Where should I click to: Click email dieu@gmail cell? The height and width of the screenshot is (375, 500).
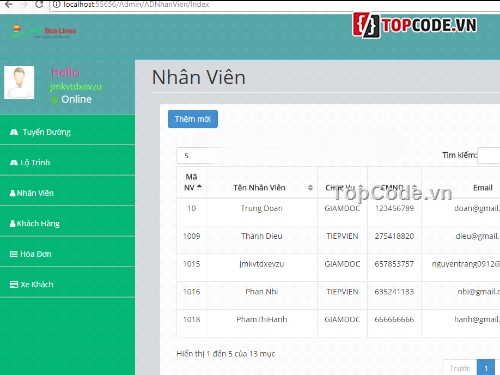478,236
